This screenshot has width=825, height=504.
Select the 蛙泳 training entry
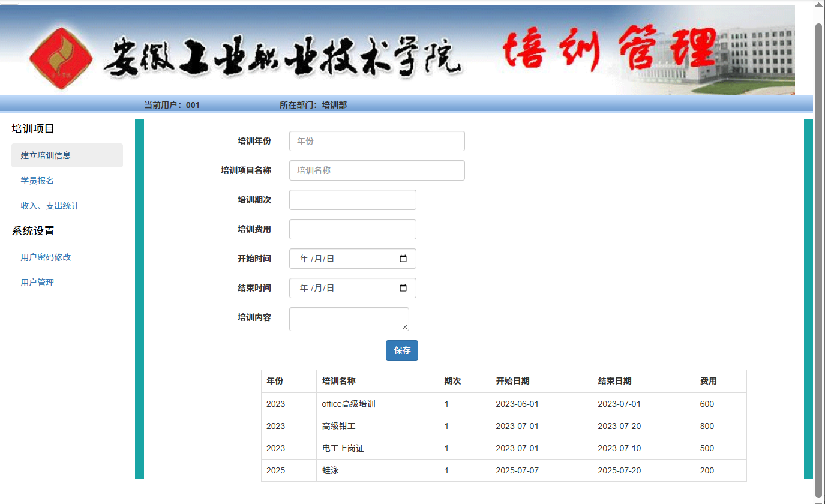point(331,470)
